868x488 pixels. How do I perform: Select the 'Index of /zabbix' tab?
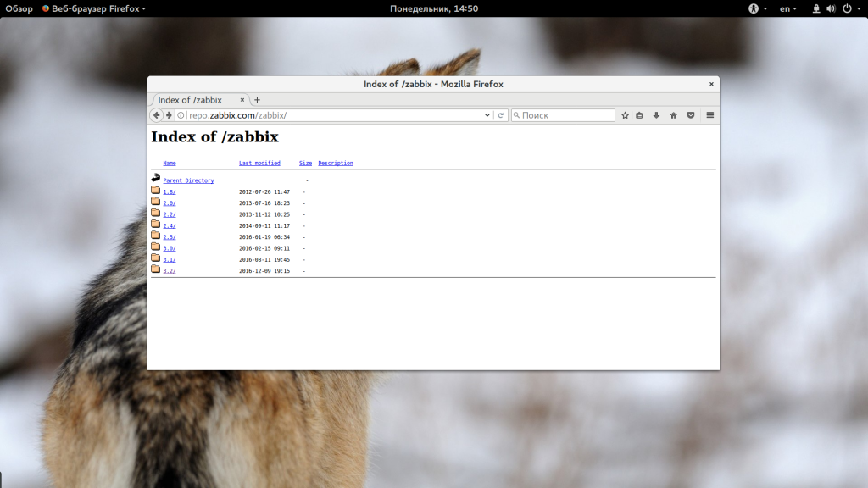coord(194,100)
